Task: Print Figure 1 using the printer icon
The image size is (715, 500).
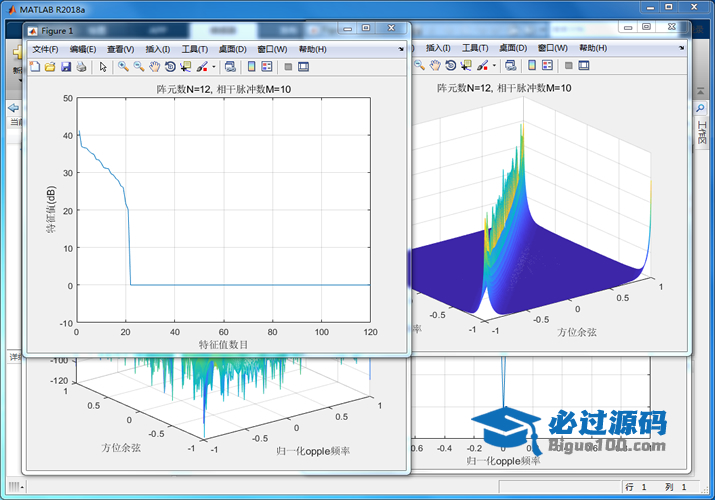Action: click(x=80, y=67)
